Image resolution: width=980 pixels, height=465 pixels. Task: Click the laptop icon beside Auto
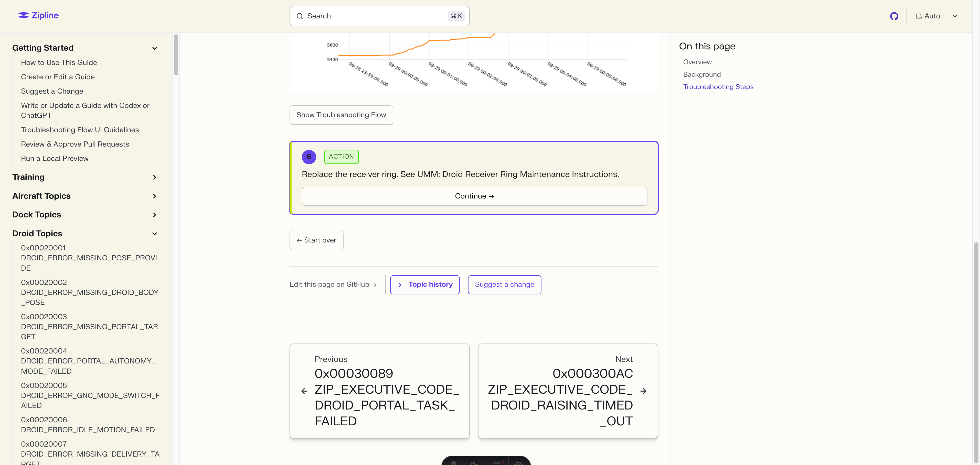[x=918, y=16]
